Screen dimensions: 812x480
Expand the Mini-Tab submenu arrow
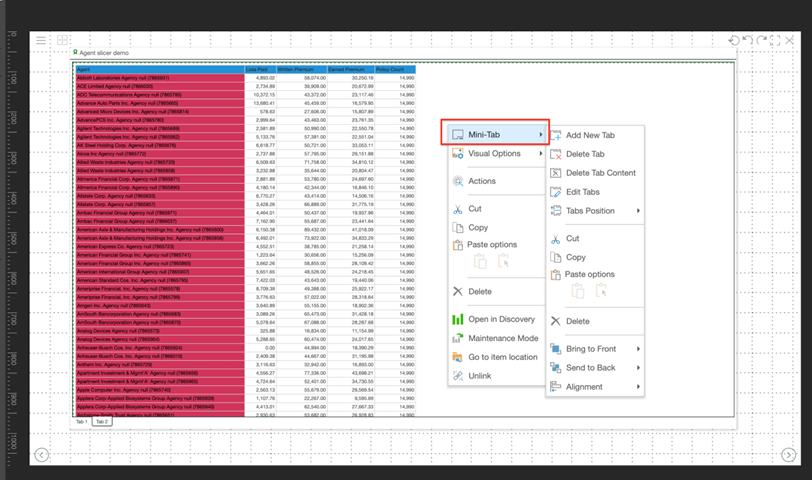(x=541, y=135)
